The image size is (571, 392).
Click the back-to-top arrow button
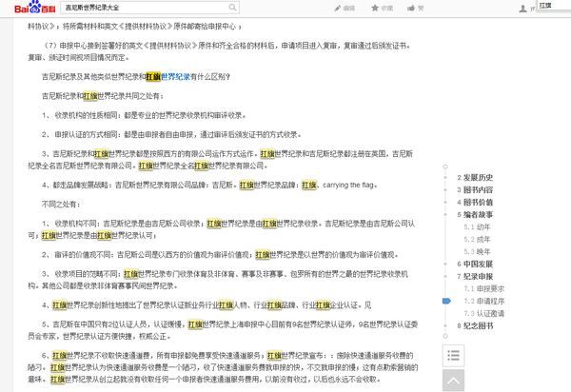click(x=453, y=381)
